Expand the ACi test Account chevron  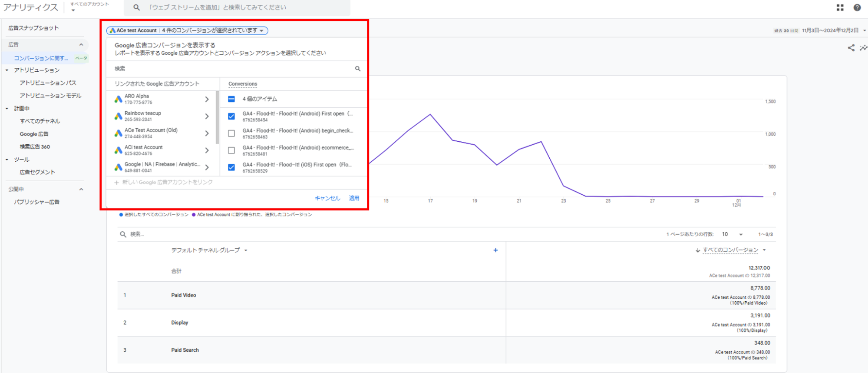click(x=207, y=150)
